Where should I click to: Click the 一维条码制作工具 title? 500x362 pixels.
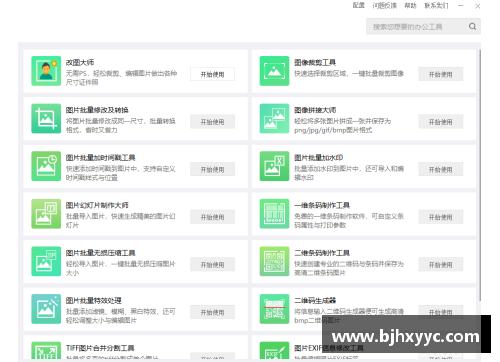point(322,205)
